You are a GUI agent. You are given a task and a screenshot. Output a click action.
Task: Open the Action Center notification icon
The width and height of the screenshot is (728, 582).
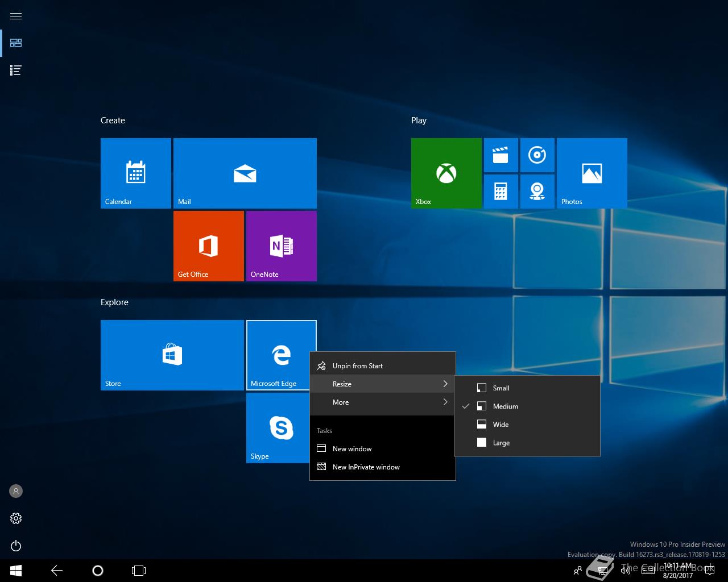tap(710, 571)
